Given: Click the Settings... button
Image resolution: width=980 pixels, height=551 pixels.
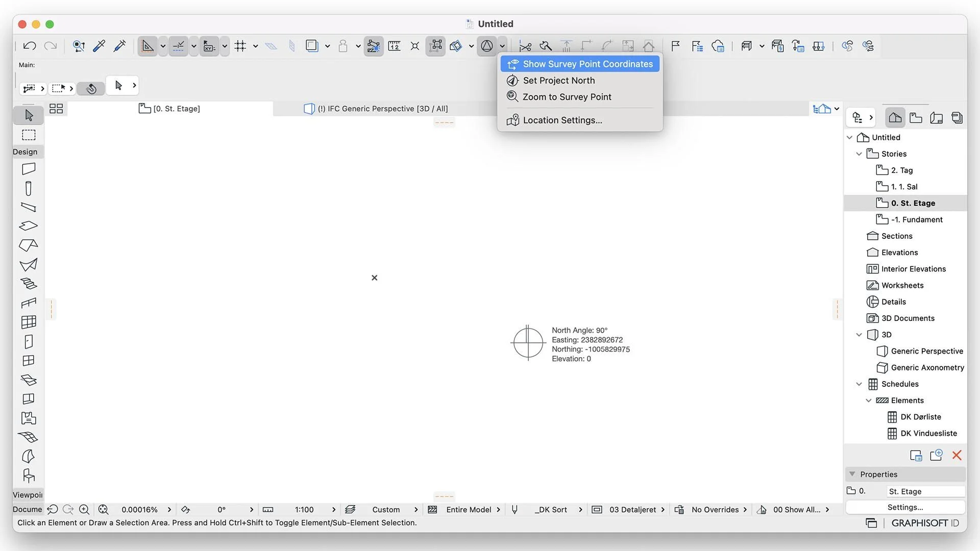Looking at the screenshot, I should point(905,507).
